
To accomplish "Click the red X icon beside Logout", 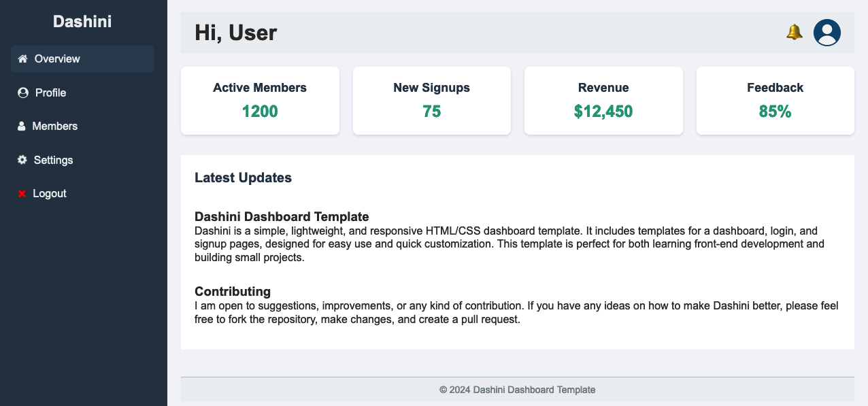I will (x=22, y=193).
